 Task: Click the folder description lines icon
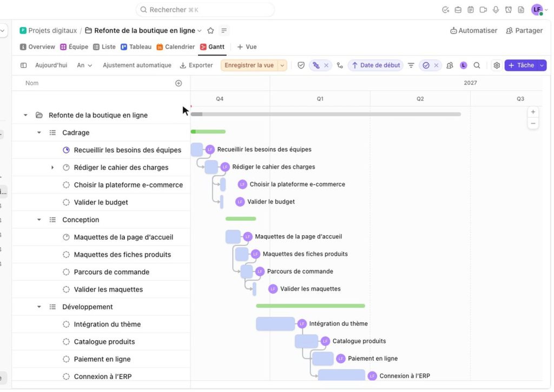224,31
